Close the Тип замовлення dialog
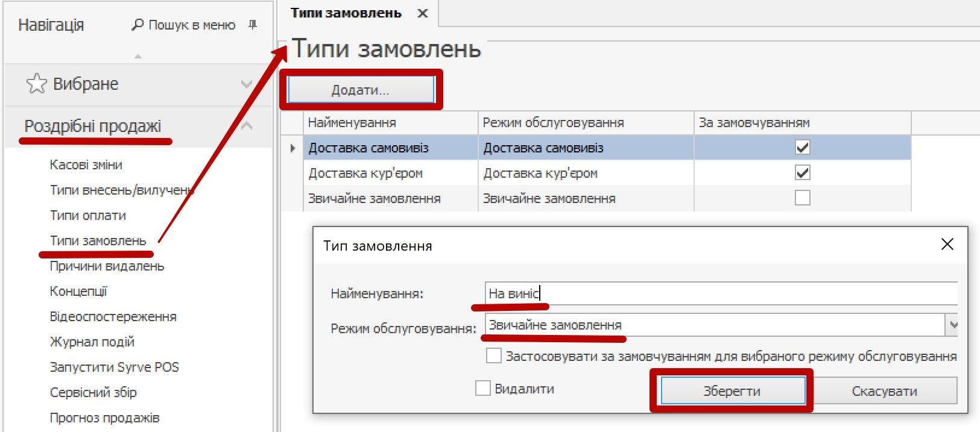 point(947,244)
